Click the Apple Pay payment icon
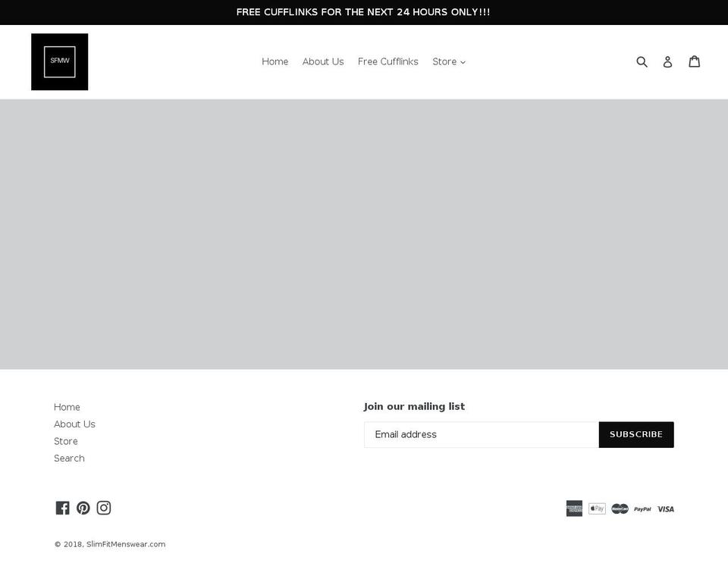The width and height of the screenshot is (728, 582). point(597,508)
